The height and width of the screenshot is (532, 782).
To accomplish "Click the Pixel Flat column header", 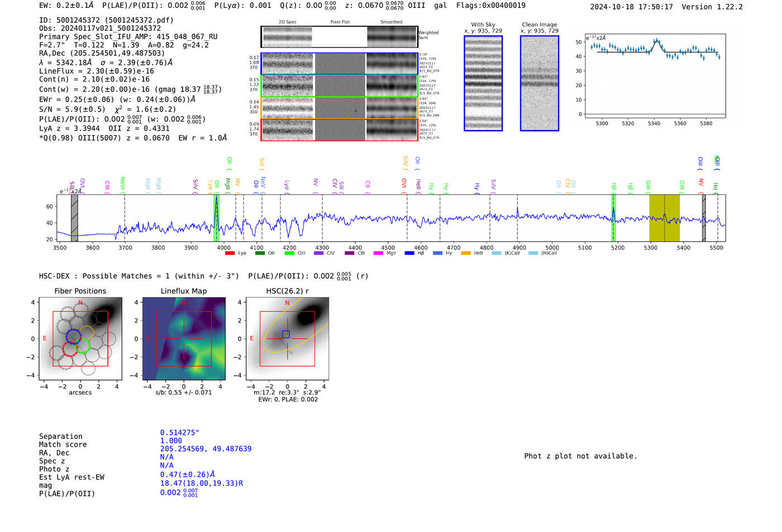I will pyautogui.click(x=340, y=22).
